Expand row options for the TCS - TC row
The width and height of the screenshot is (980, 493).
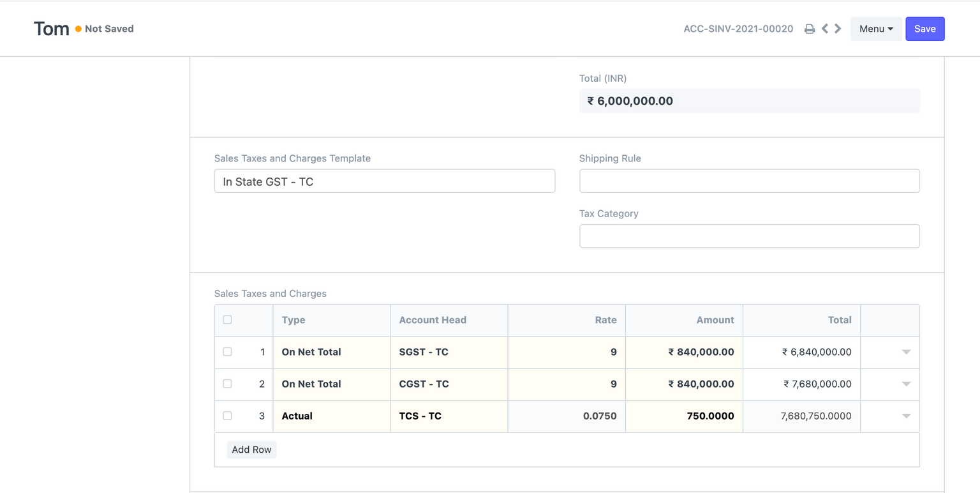point(906,416)
